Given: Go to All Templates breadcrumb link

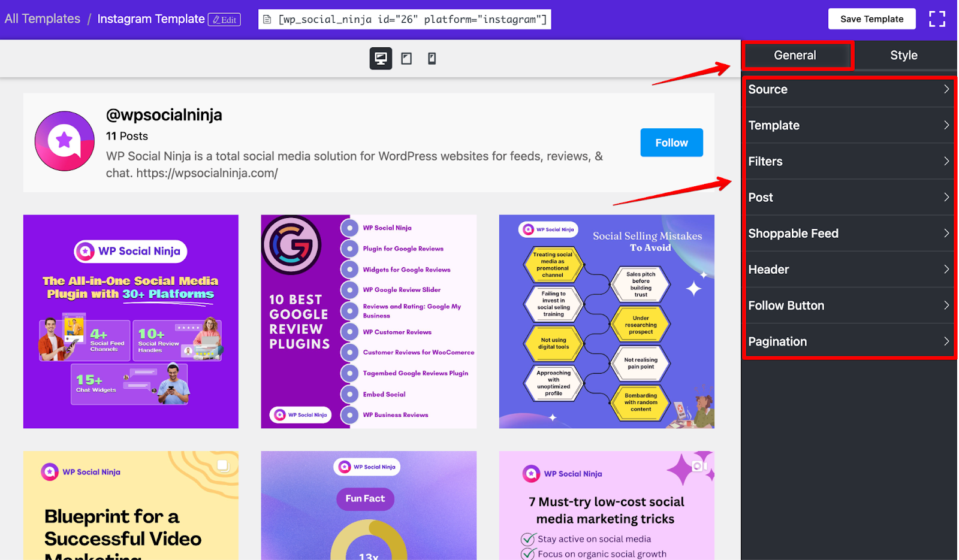Looking at the screenshot, I should (43, 19).
